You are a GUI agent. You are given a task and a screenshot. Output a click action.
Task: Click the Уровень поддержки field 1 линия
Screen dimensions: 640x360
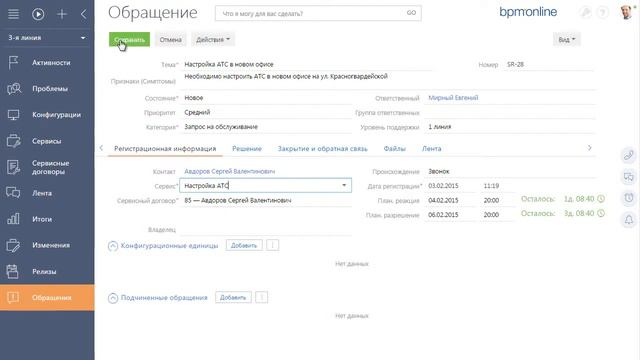coord(440,127)
